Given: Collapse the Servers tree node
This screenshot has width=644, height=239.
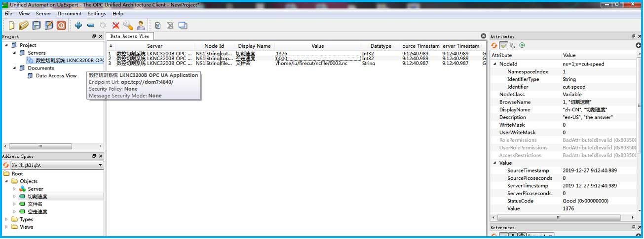Looking at the screenshot, I should (14, 53).
